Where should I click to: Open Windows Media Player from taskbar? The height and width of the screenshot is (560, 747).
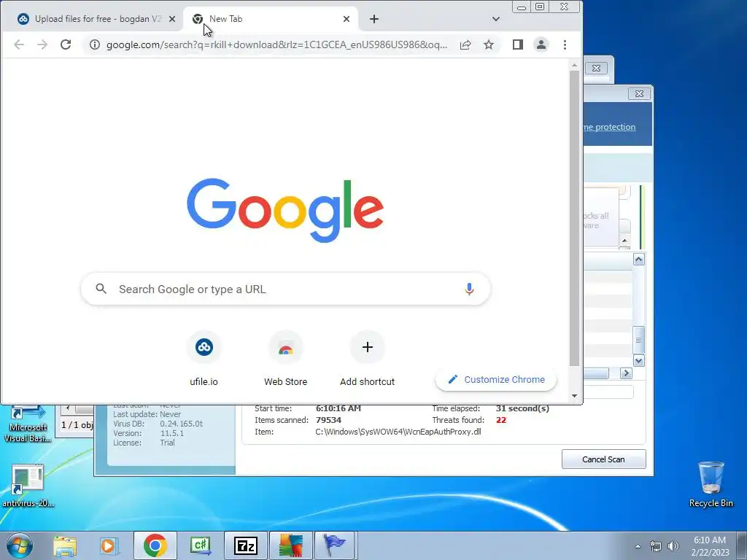[x=109, y=545]
